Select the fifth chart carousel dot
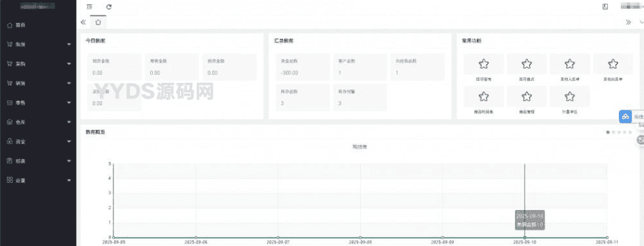 tap(630, 133)
